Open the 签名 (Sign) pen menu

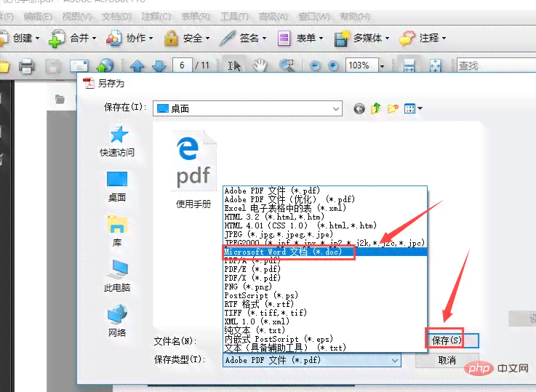[x=243, y=38]
